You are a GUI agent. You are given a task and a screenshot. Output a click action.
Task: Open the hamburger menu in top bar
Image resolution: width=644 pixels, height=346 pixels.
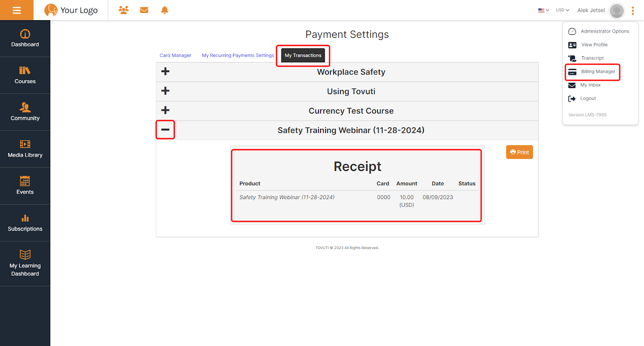click(17, 10)
